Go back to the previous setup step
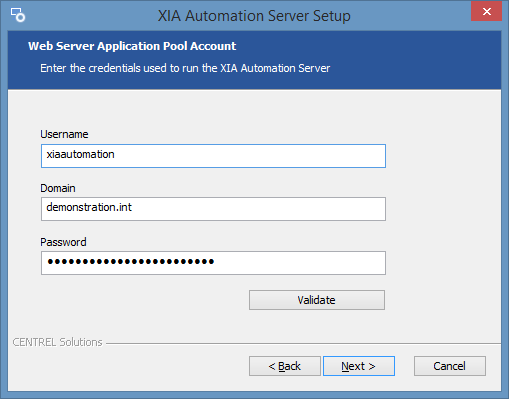The height and width of the screenshot is (399, 509). 285,366
